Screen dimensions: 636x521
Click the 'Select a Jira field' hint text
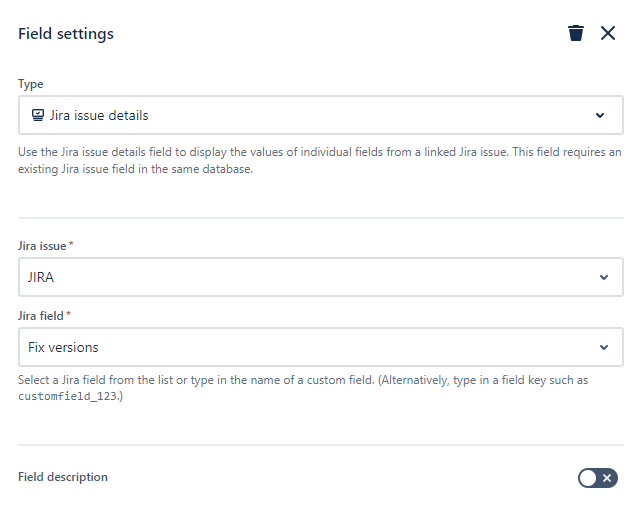coord(303,388)
